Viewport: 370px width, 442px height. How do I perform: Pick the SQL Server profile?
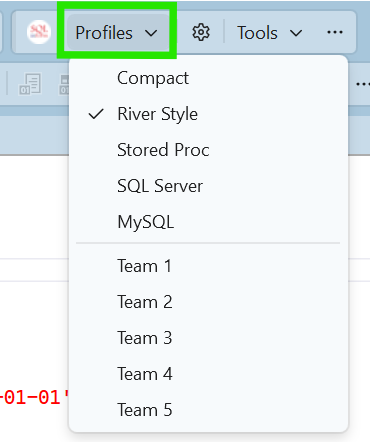tap(208, 186)
